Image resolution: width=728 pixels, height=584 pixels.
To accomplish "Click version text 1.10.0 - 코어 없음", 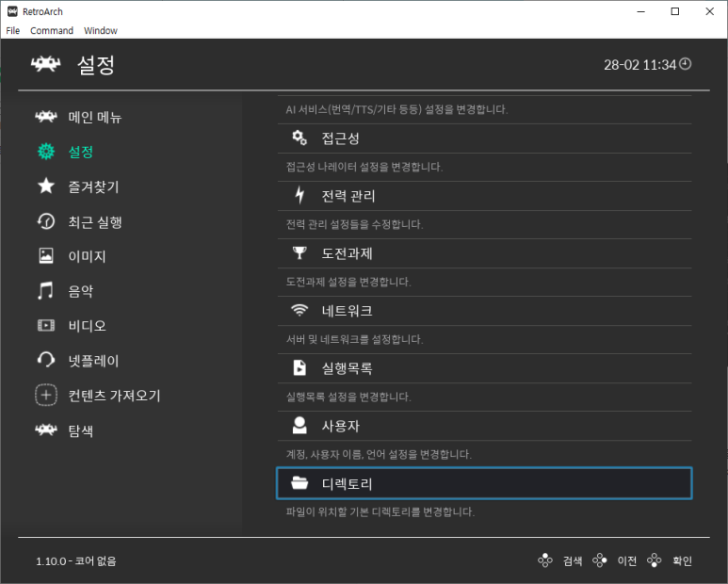I will point(76,560).
